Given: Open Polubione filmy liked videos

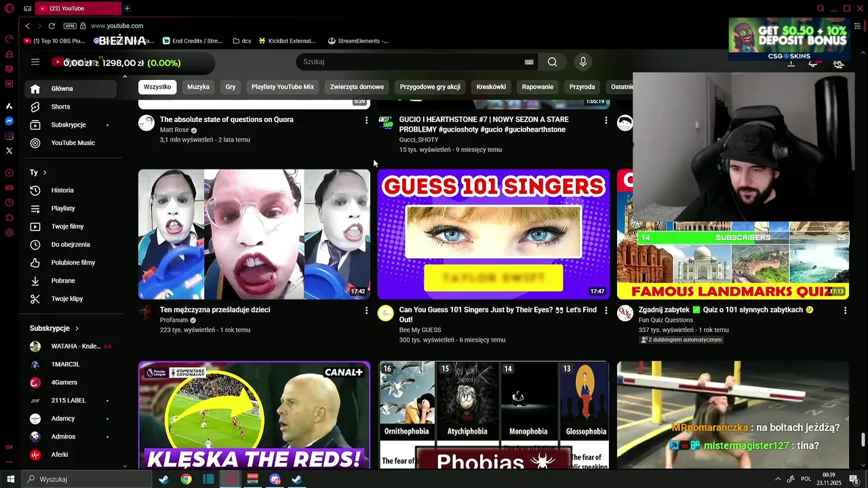Looking at the screenshot, I should [x=71, y=262].
